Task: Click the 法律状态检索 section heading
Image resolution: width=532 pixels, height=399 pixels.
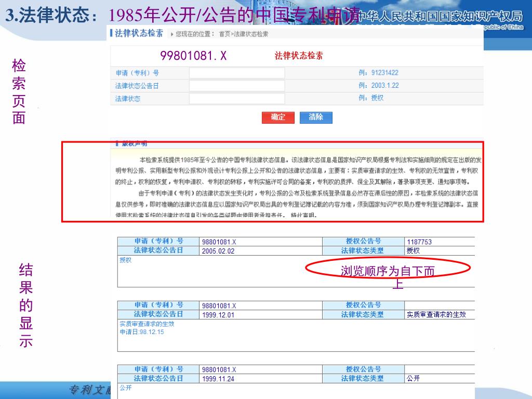Action: [139, 33]
